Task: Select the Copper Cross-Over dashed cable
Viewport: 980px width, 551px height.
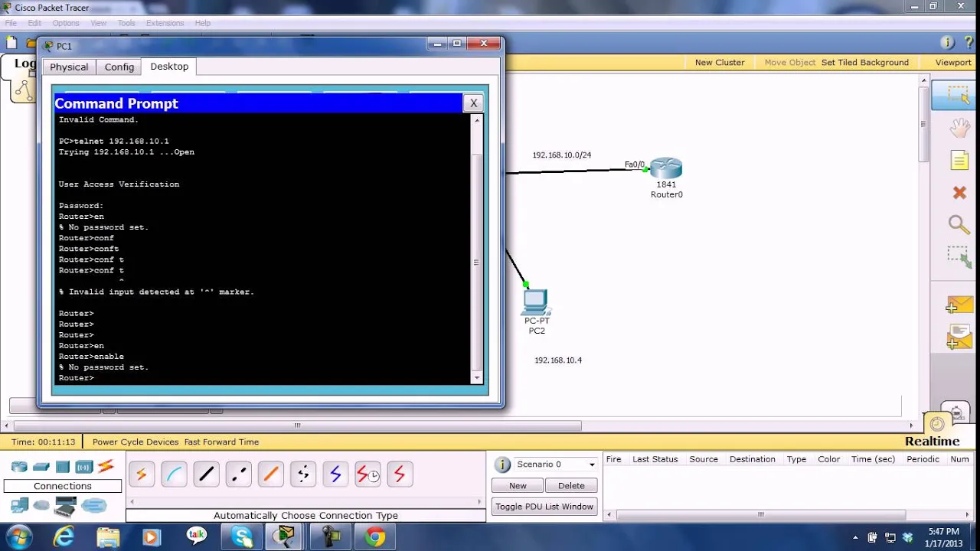Action: 238,474
